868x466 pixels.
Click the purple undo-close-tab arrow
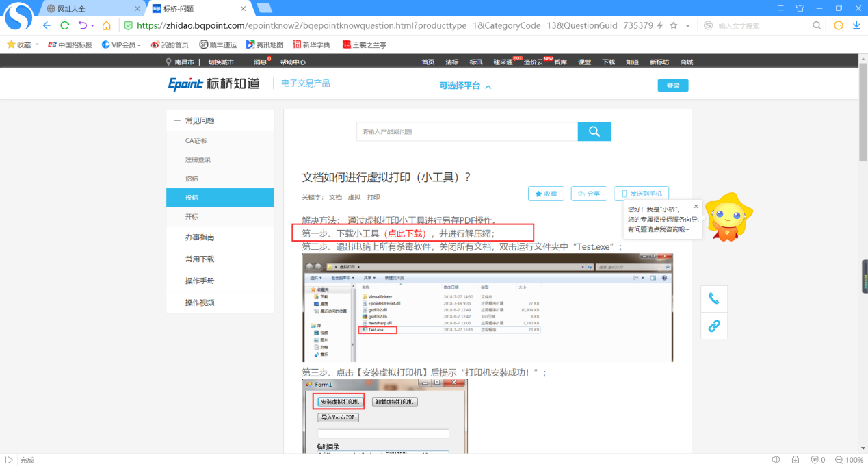point(83,25)
